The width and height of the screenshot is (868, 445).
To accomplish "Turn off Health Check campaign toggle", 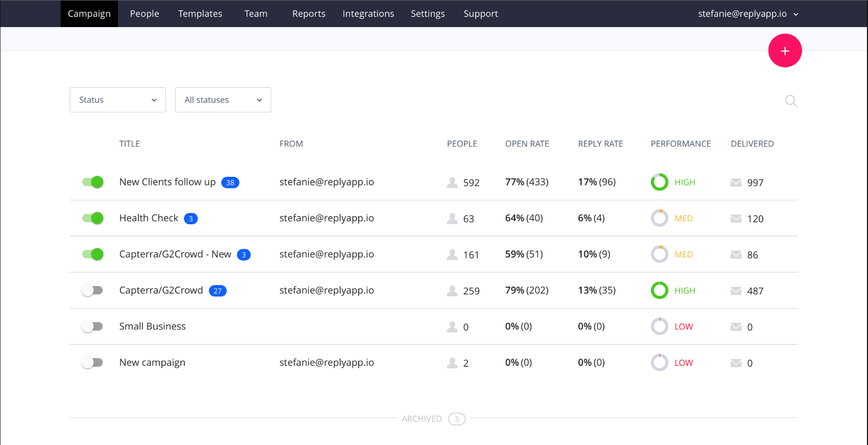I will 92,218.
